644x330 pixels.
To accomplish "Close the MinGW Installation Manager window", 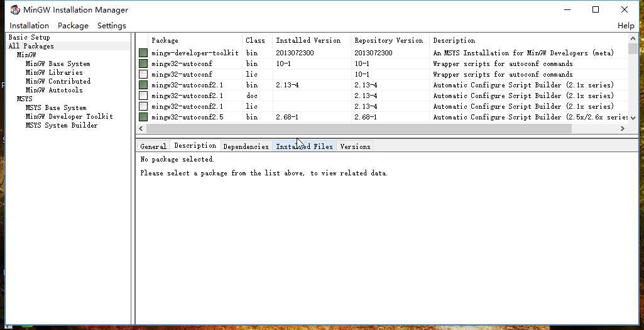I will coord(625,10).
